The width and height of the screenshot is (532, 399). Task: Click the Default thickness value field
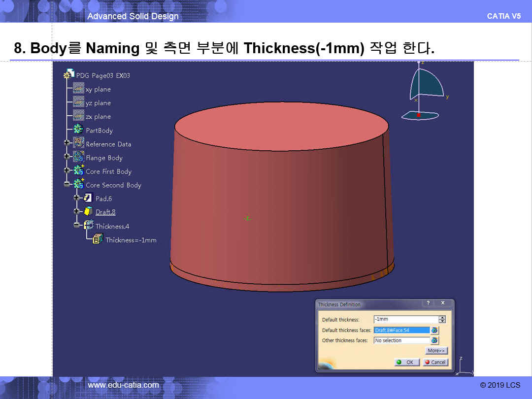(405, 319)
